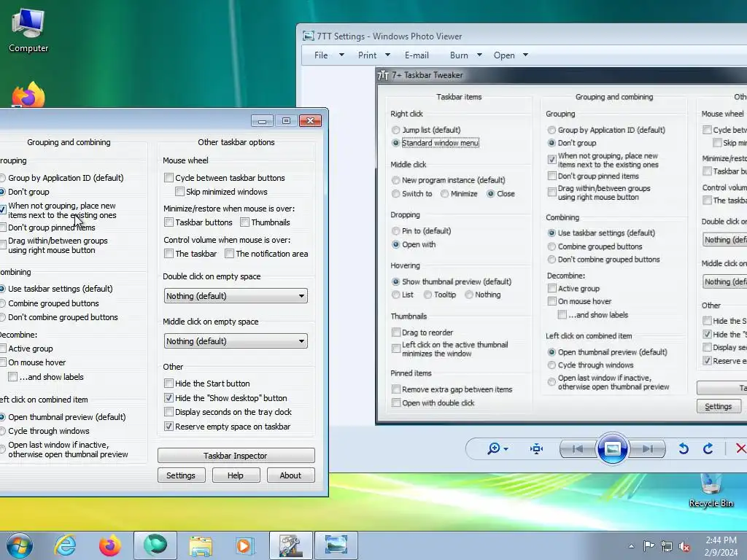This screenshot has width=747, height=560.
Task: Uncheck Reserve empty space on taskbar
Action: pyautogui.click(x=169, y=426)
